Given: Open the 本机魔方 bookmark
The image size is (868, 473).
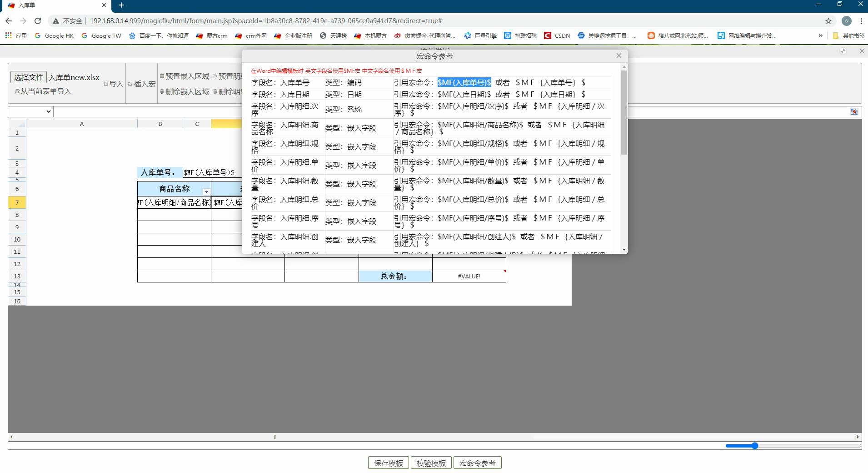Looking at the screenshot, I should pyautogui.click(x=370, y=35).
